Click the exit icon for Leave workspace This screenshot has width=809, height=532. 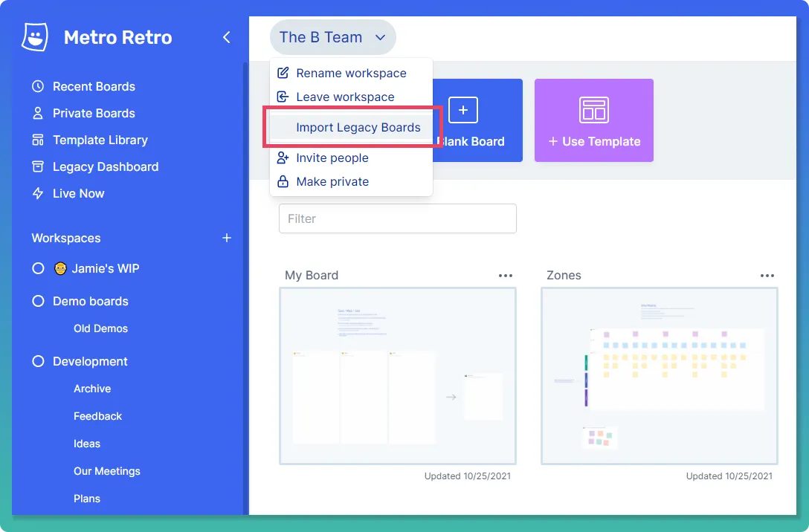[283, 97]
